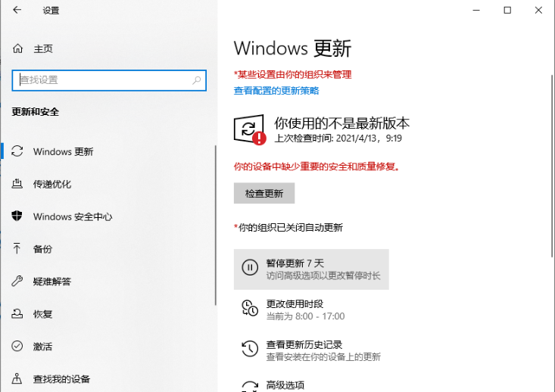The image size is (555, 392).
Task: Click the 上次检查时间: 2021/4/13 text
Action: (338, 138)
